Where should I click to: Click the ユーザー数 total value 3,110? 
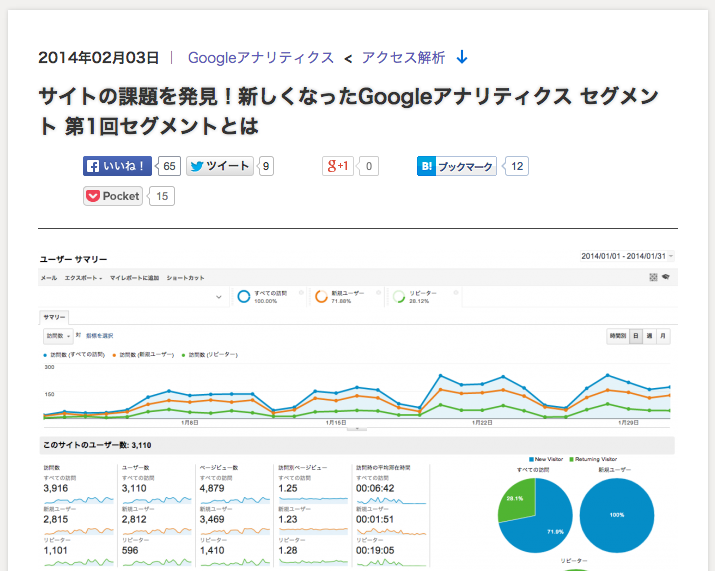click(134, 488)
